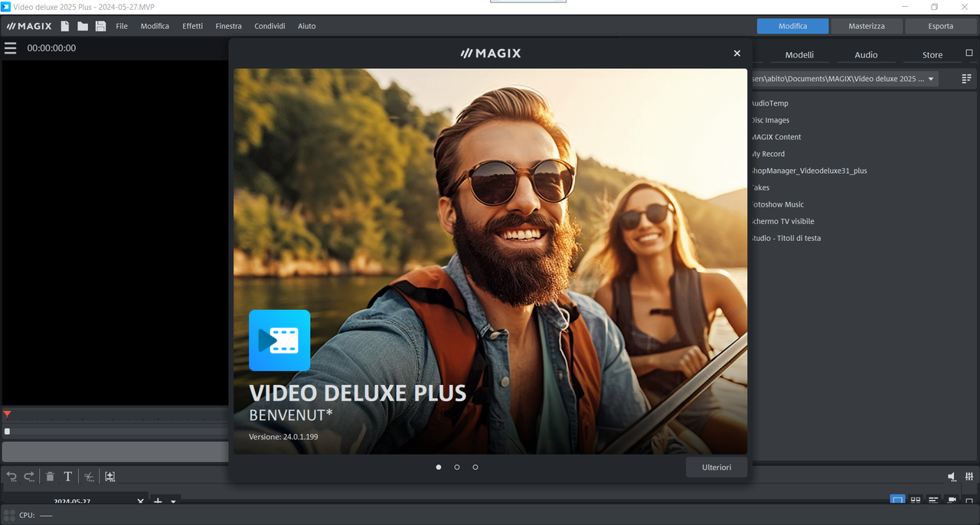Switch to the blue Modifica workspace button

792,26
